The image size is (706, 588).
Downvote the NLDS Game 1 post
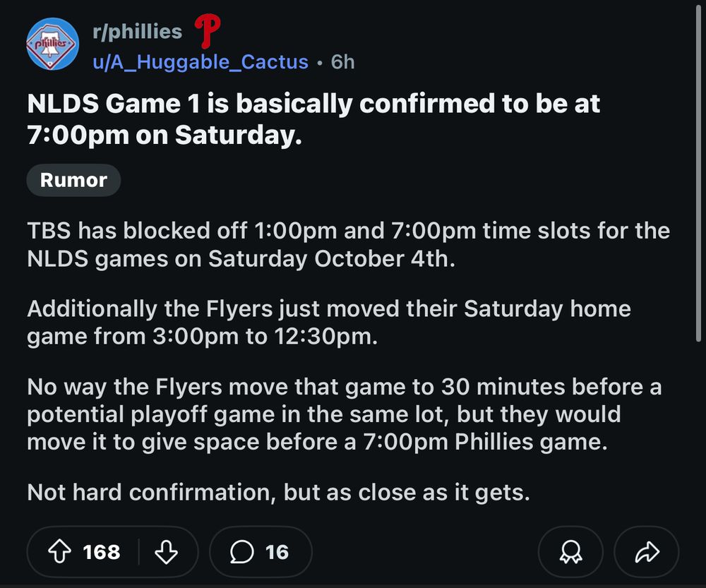(x=166, y=552)
